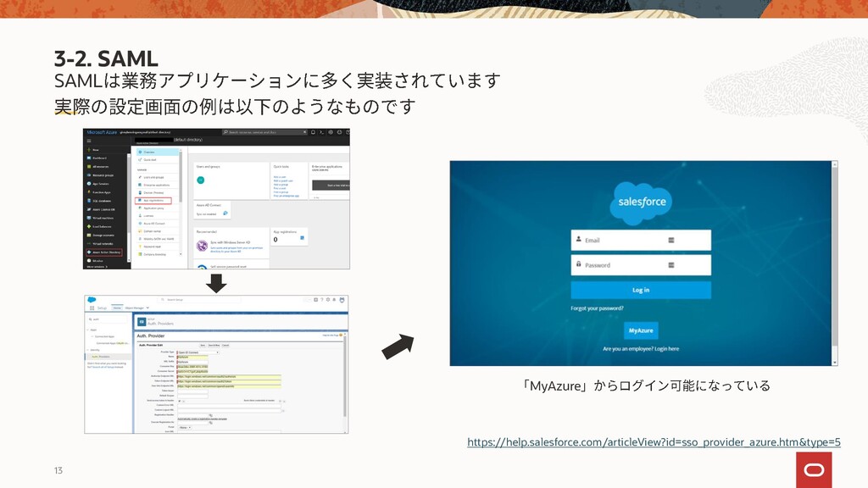Open the Portal dropdown in Auth. Provider form
This screenshot has height=488, width=868.
tap(185, 427)
